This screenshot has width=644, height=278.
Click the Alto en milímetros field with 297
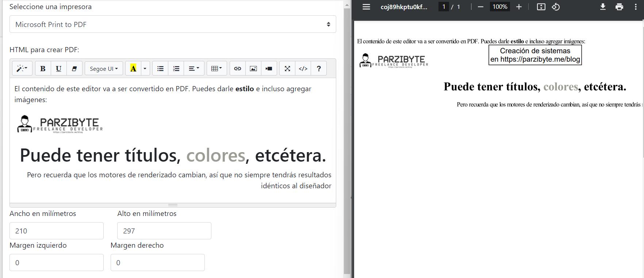164,231
